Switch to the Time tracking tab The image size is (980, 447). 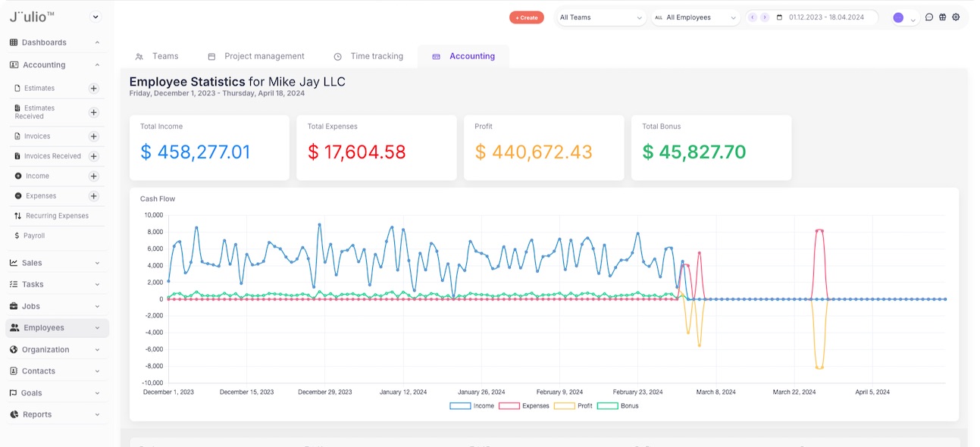368,56
